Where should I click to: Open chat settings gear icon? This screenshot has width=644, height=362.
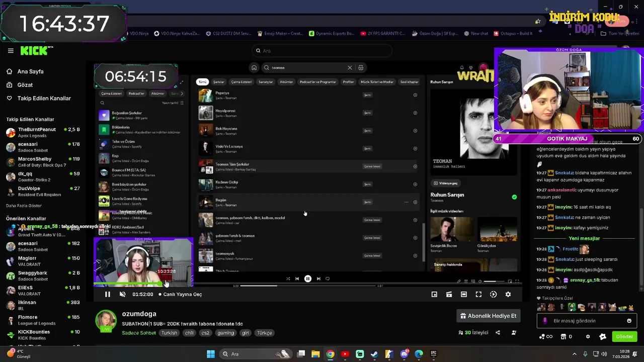(x=588, y=336)
